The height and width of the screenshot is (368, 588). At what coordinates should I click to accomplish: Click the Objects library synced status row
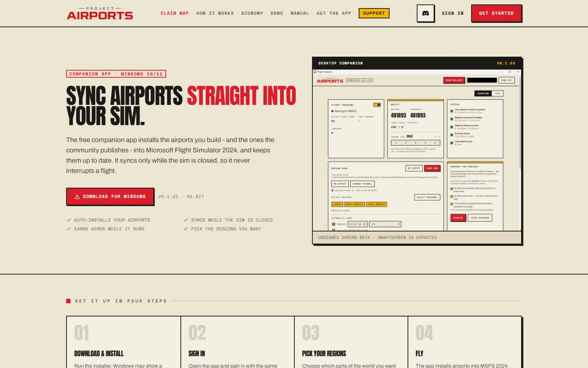point(465,127)
